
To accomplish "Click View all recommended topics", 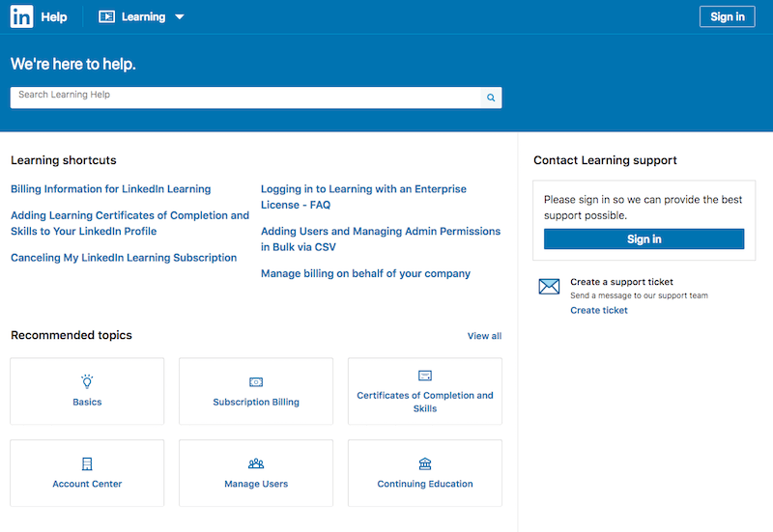I will click(x=484, y=336).
